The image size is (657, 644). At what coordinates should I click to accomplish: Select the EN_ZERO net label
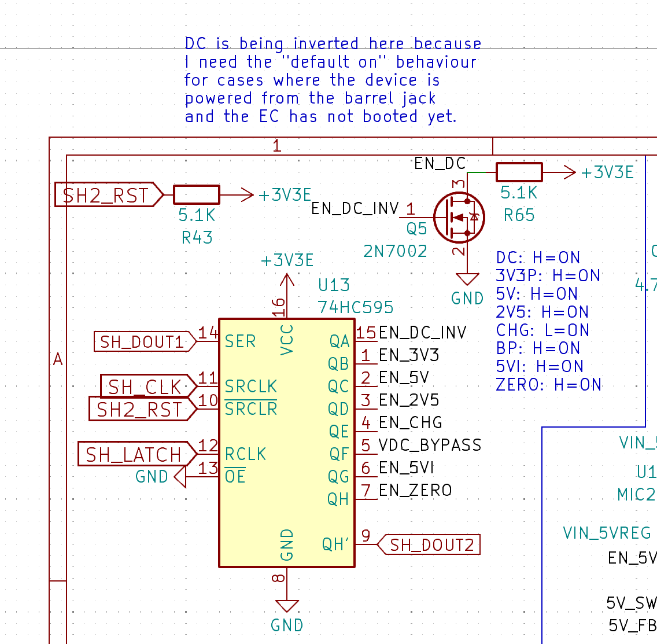[415, 491]
